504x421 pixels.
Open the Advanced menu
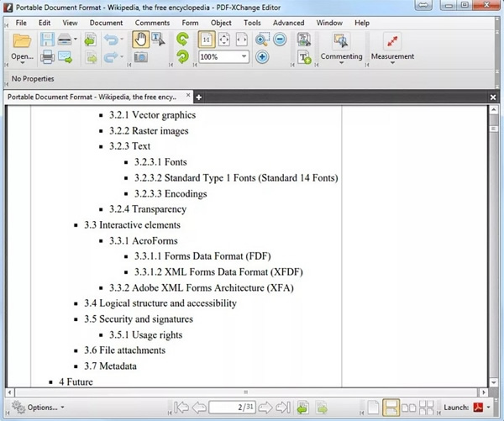point(288,23)
